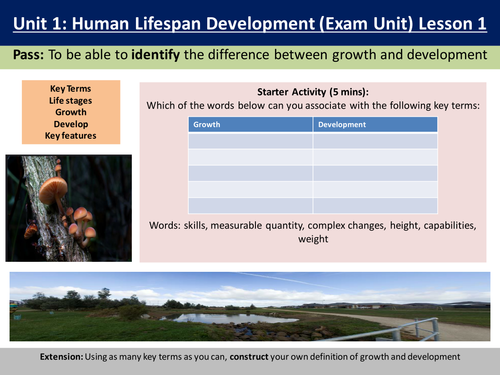This screenshot has width=500, height=375.
Task: Click 'Key features' in Key Terms box
Action: pos(71,136)
